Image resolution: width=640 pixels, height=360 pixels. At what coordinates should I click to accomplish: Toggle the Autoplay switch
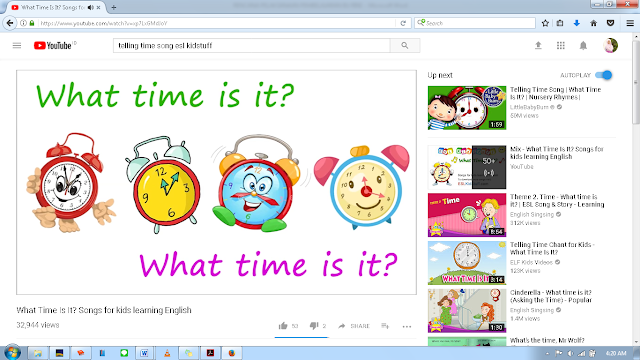pos(604,75)
